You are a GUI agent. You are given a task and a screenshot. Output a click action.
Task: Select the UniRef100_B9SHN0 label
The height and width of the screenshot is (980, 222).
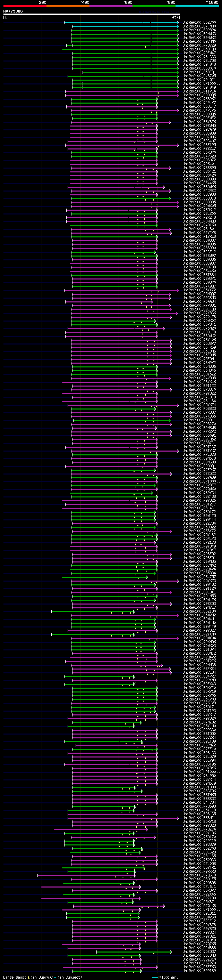point(199,41)
